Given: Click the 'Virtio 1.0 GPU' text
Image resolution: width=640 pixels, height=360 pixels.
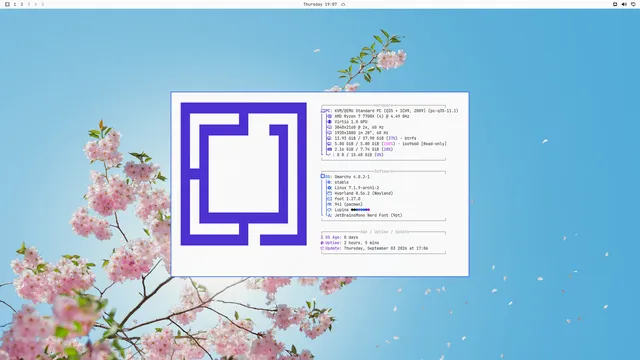Looking at the screenshot, I should tap(351, 122).
